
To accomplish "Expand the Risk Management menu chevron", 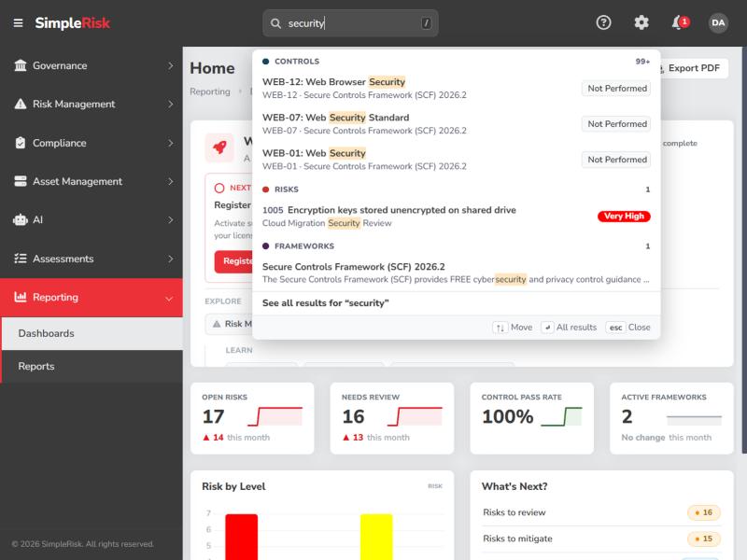I will coord(170,105).
